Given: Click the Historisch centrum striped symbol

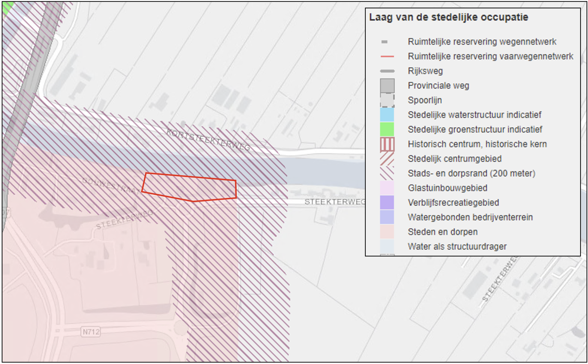Looking at the screenshot, I should [x=387, y=144].
